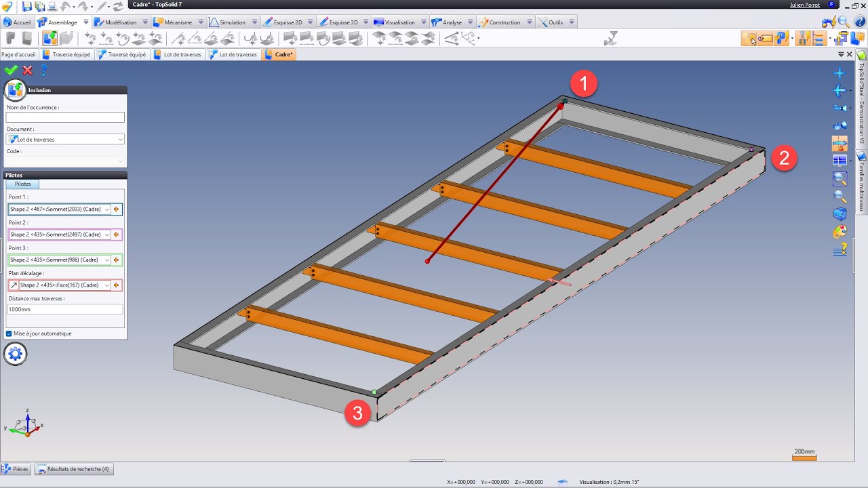Screen dimensions: 868x488
Task: Expand the Point 1 dropdown
Action: (x=107, y=209)
